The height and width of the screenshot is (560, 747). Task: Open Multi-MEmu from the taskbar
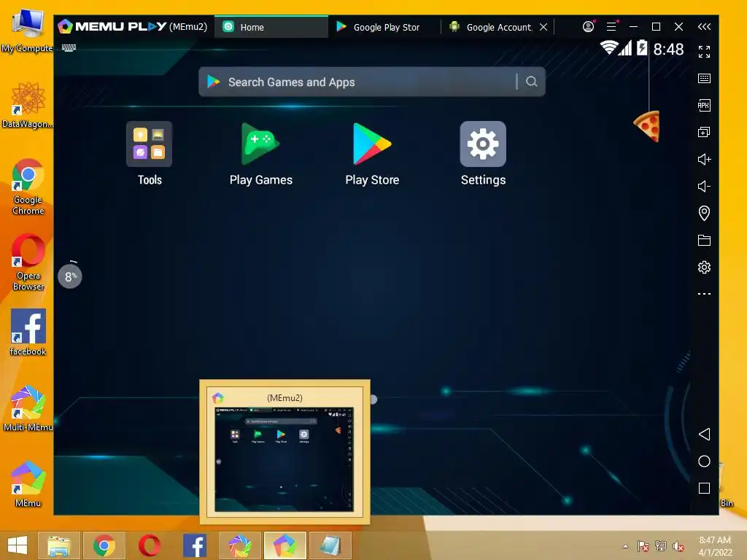click(x=239, y=545)
